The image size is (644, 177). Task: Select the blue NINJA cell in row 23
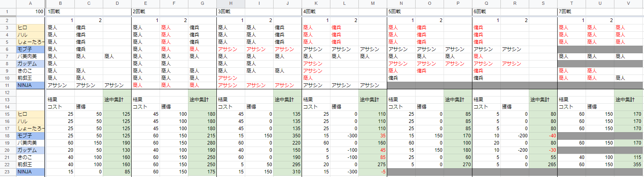pyautogui.click(x=30, y=172)
